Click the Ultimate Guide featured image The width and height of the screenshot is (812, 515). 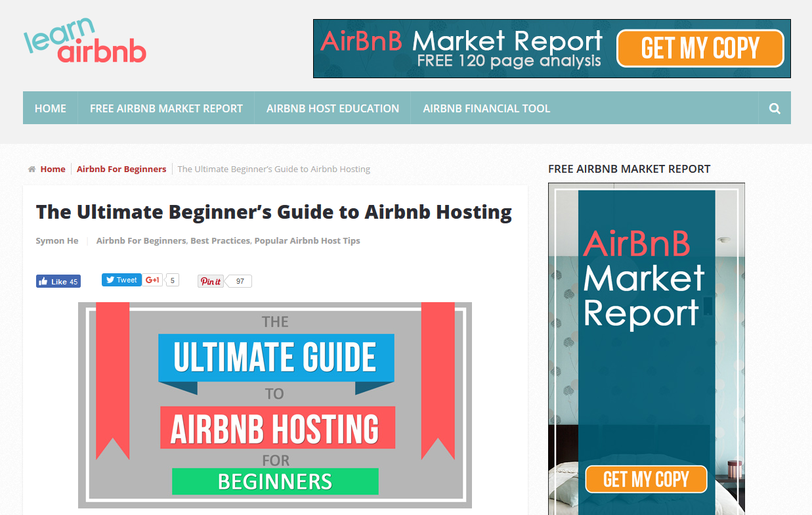[x=275, y=405]
